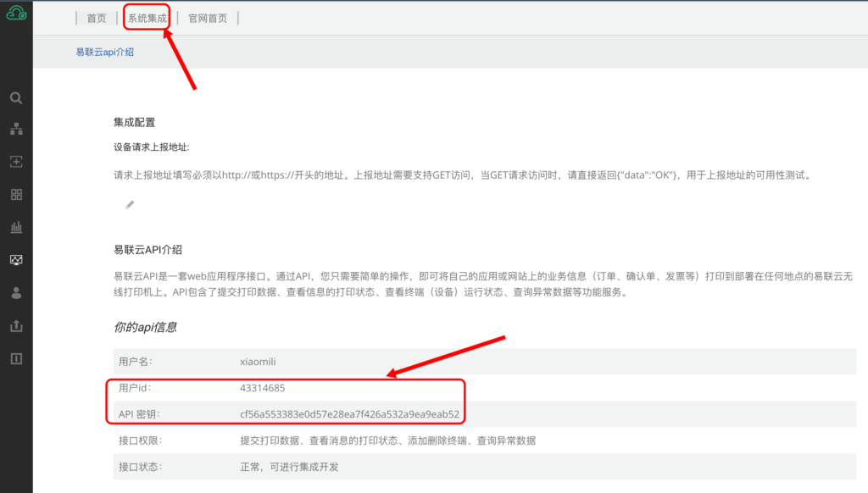Open the 系统集成 tab
Image resolution: width=868 pixels, height=493 pixels.
[x=146, y=17]
